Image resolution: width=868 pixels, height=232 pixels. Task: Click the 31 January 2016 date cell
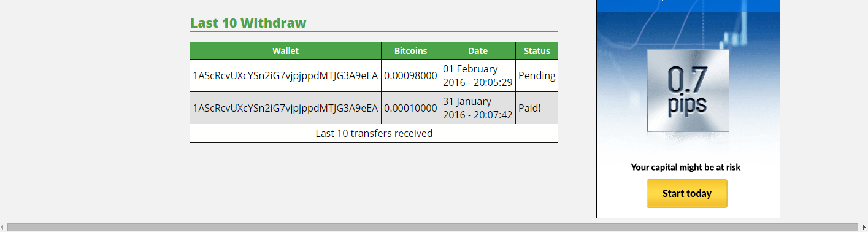478,108
